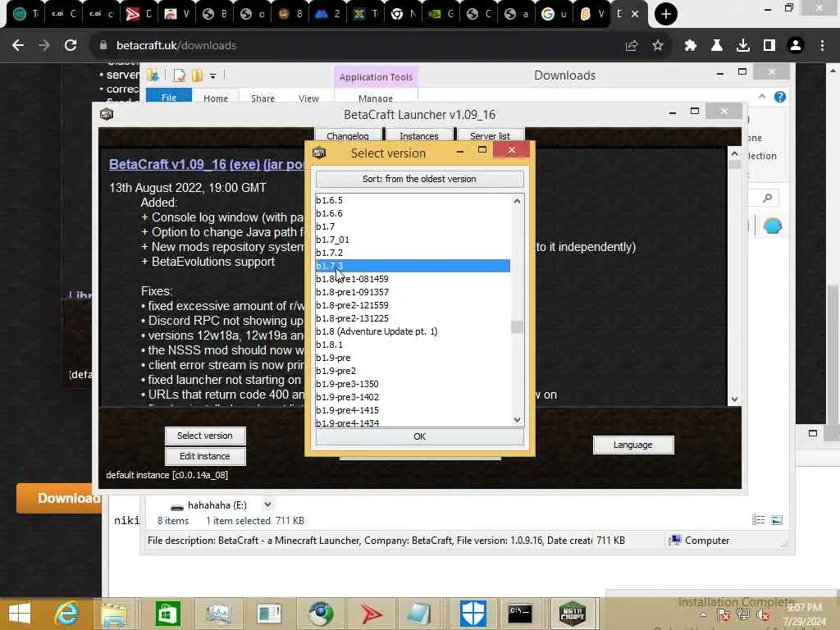
Task: Open the File tab in Explorer
Action: coord(169,97)
